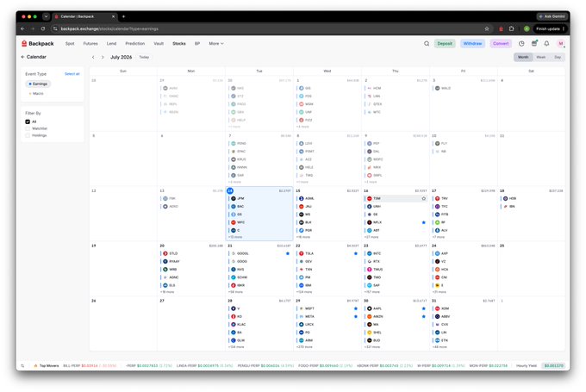The height and width of the screenshot is (392, 586).
Task: Go to next month with right chevron
Action: (x=103, y=57)
